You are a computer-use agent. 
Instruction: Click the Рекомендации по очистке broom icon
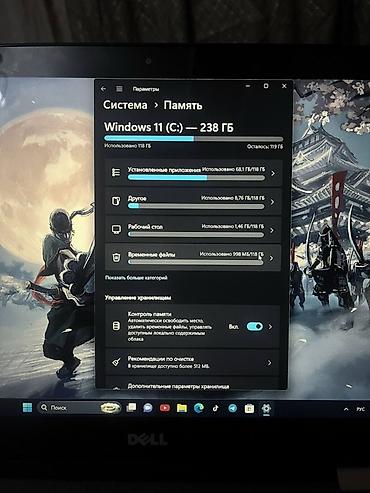pyautogui.click(x=116, y=362)
